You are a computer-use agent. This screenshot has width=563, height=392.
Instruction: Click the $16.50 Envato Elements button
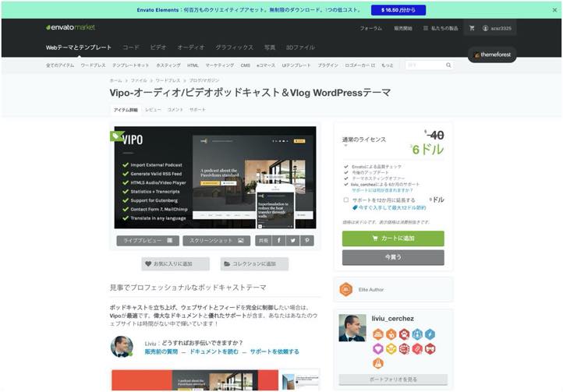(x=398, y=10)
